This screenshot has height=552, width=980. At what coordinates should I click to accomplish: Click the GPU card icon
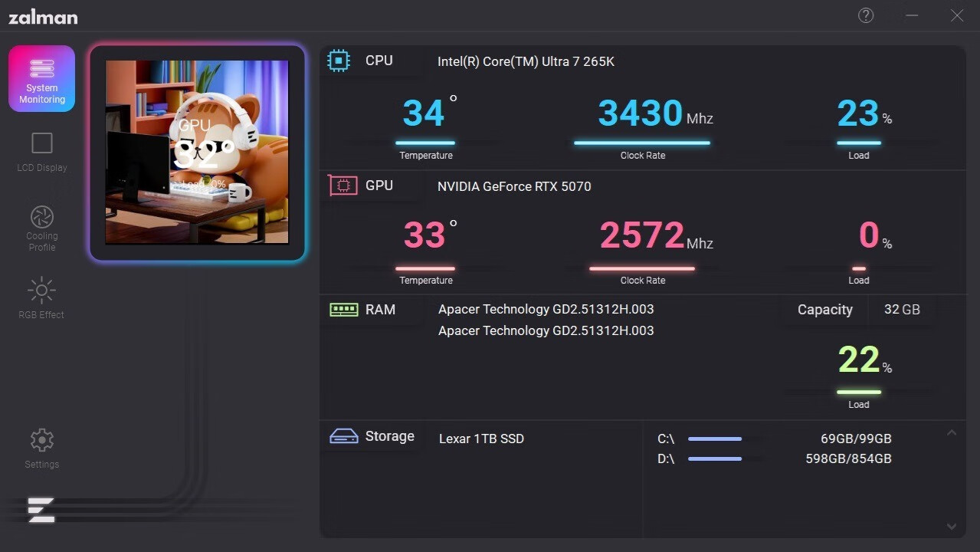[343, 186]
